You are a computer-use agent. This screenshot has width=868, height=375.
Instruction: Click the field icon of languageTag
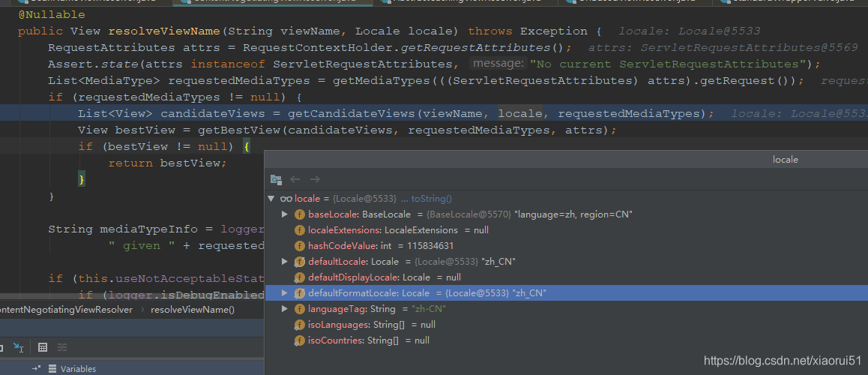[x=300, y=309]
